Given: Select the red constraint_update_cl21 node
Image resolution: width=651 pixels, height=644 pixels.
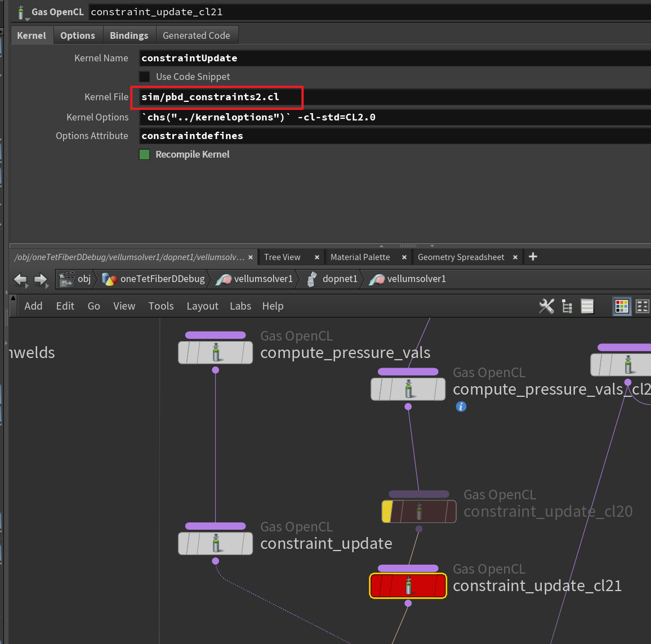Looking at the screenshot, I should coord(408,586).
